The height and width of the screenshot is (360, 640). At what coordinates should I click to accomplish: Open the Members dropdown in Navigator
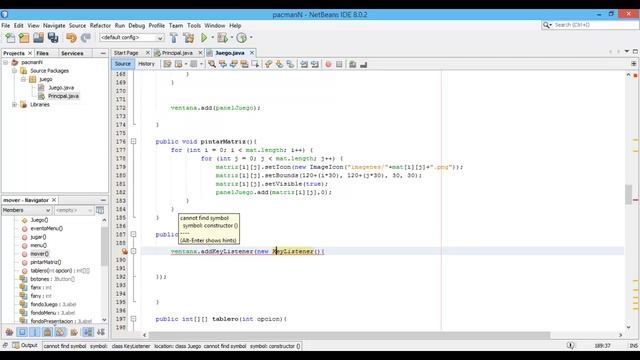[27, 210]
